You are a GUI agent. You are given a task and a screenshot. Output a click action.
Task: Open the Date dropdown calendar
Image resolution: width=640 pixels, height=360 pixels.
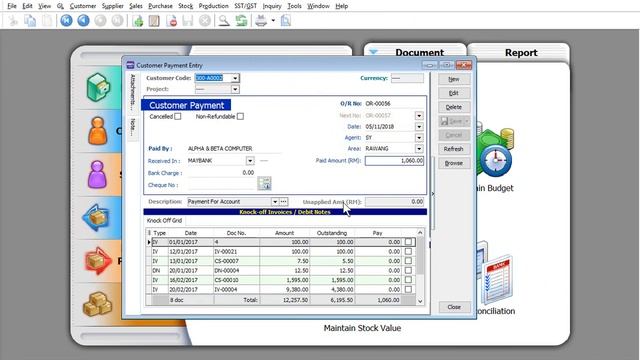tap(419, 127)
